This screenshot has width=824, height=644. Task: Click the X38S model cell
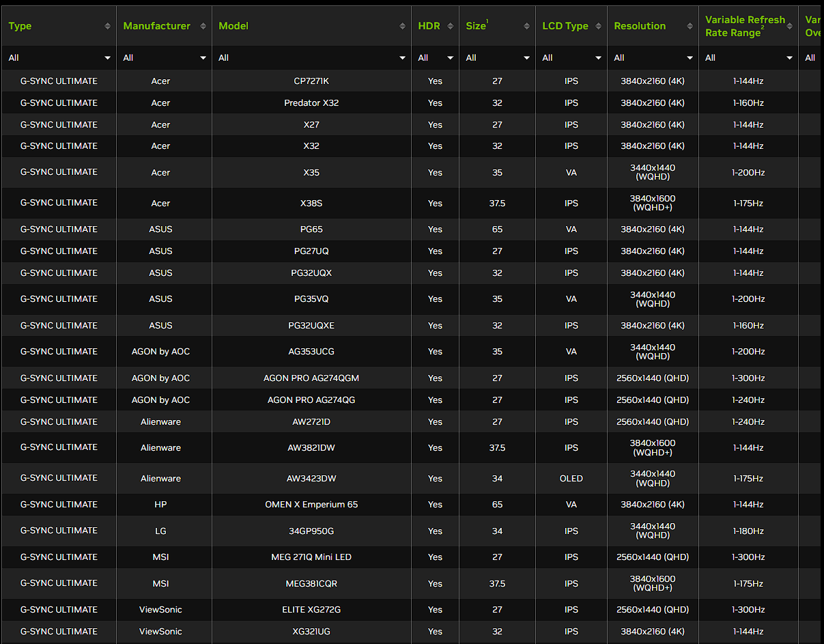(312, 204)
